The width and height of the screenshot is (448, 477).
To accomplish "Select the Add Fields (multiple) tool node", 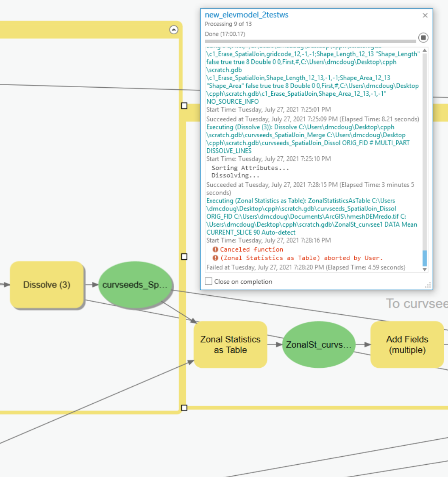I will click(407, 344).
